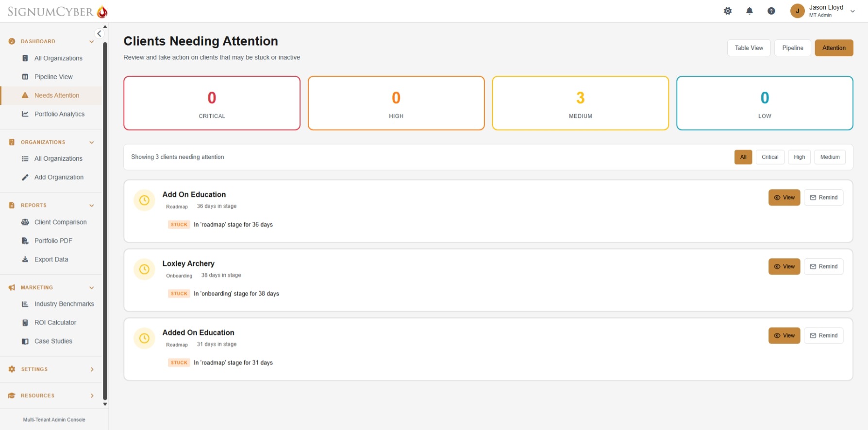View the Add On Education client
Screen dimensions: 868x430
pos(784,198)
